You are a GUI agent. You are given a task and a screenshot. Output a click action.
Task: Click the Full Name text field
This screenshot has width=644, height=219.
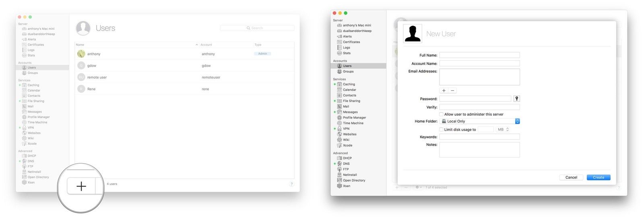[479, 55]
